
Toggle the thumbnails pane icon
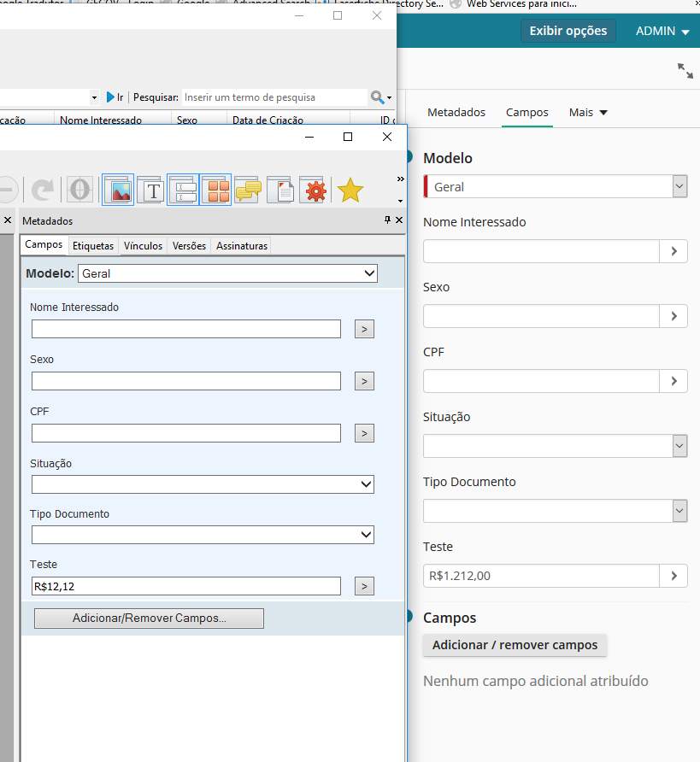[215, 190]
